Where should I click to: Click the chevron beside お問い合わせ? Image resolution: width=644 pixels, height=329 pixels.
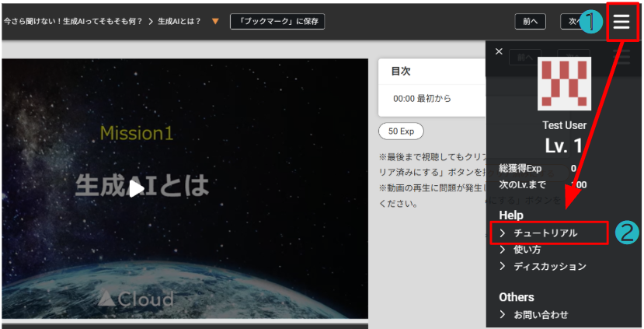pyautogui.click(x=503, y=315)
